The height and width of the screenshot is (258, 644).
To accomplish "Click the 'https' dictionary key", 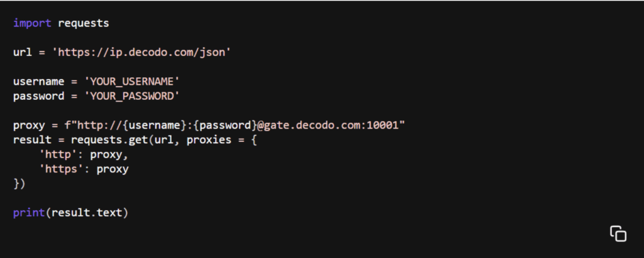I will coord(58,169).
